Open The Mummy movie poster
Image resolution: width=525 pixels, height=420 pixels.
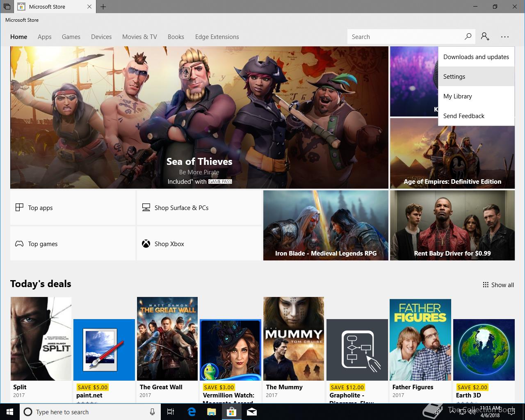294,339
